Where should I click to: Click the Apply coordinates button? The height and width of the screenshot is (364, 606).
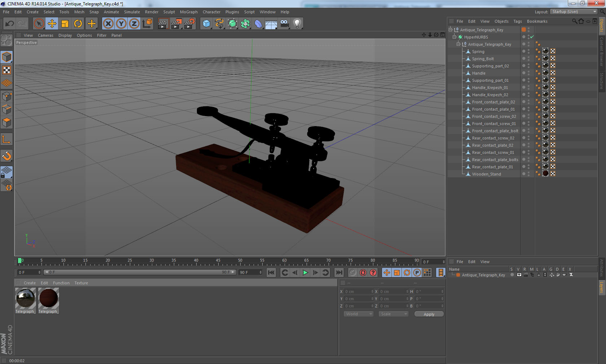(x=429, y=314)
